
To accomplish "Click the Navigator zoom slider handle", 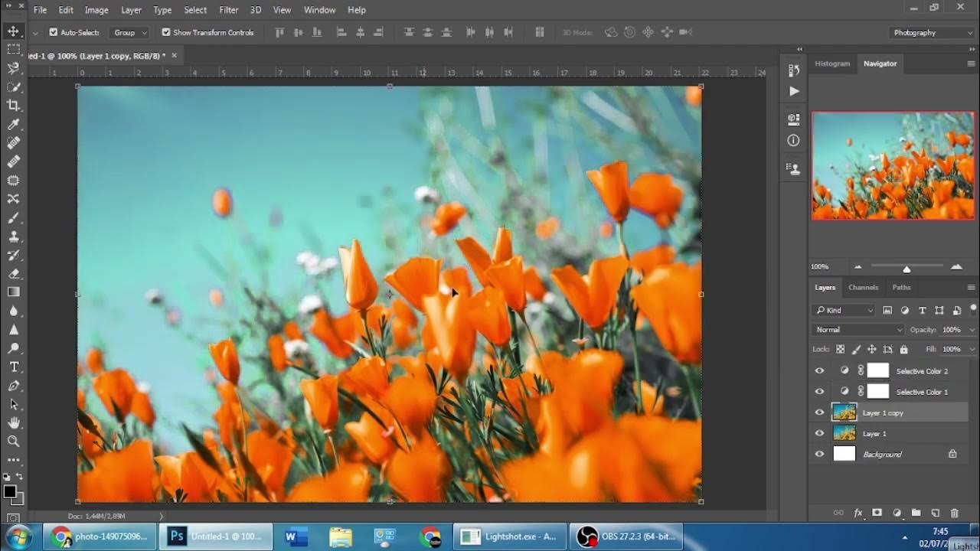I will [x=906, y=269].
